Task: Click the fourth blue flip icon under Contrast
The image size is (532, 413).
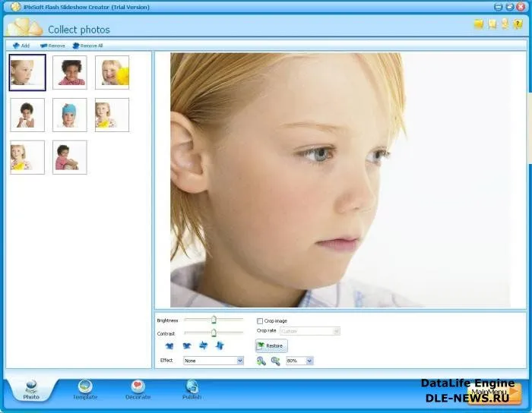Action: tap(220, 345)
